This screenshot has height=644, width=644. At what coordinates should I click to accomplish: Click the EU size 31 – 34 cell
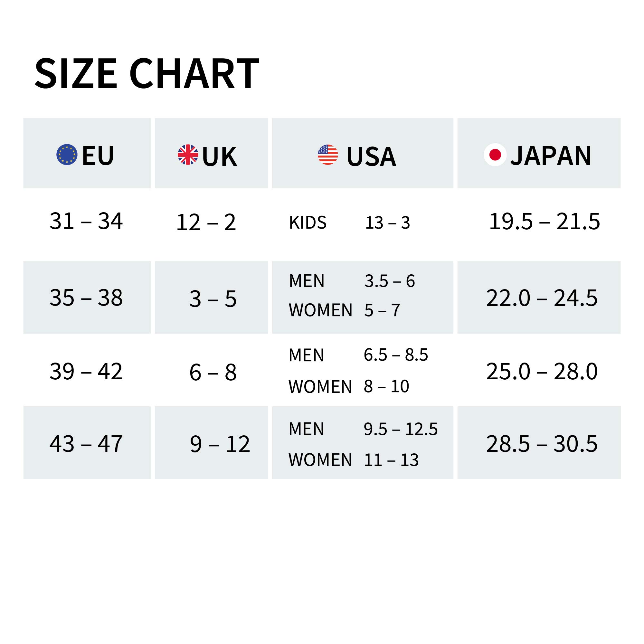coord(86,221)
